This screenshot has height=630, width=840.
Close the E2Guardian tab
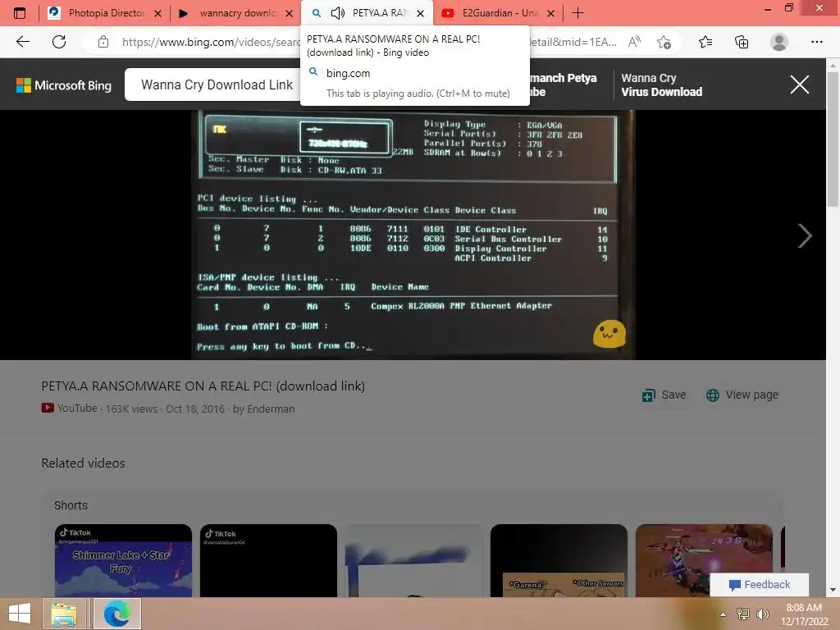pyautogui.click(x=550, y=13)
